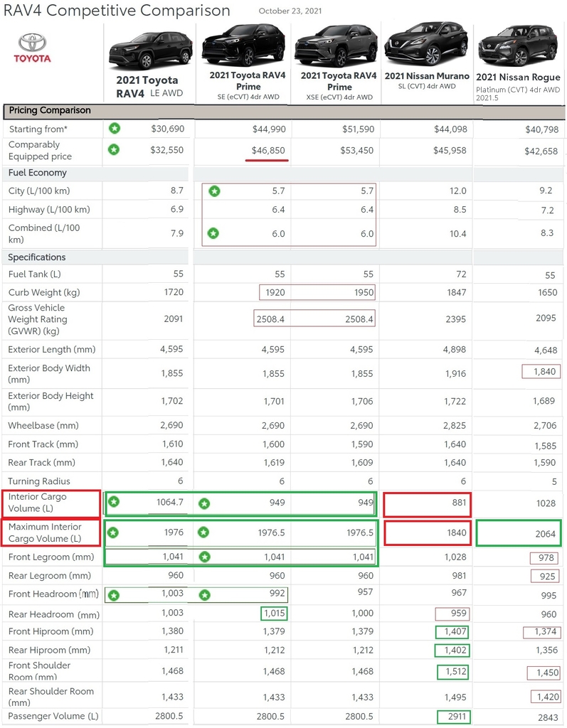Click the 925 Rogue rear legroom value
Image resolution: width=567 pixels, height=728 pixels.
547,576
